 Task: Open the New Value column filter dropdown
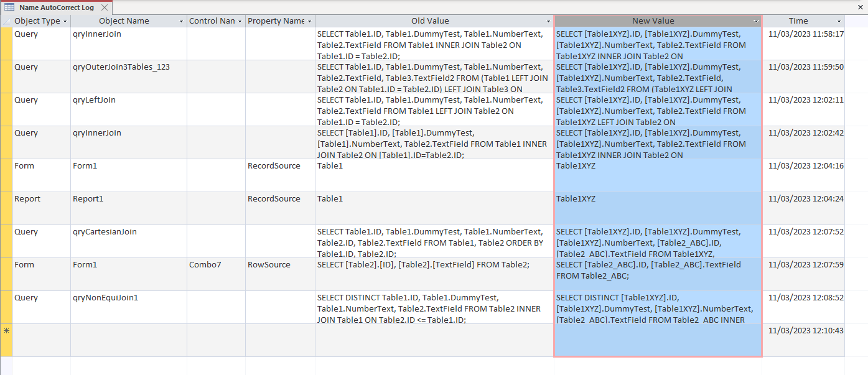coord(756,21)
